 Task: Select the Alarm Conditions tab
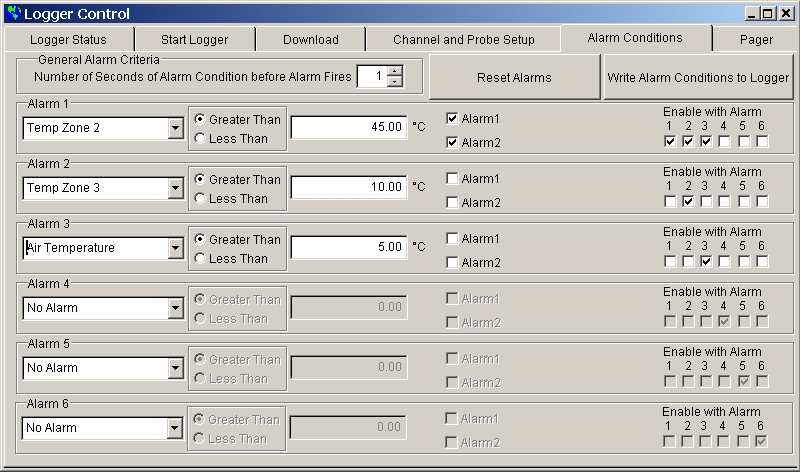635,38
